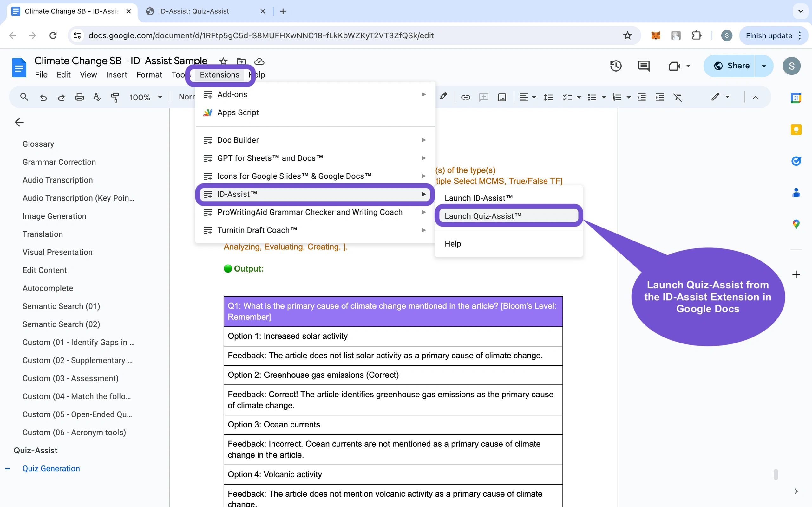Star the Climate Change SB document
The height and width of the screenshot is (507, 812).
coord(223,61)
